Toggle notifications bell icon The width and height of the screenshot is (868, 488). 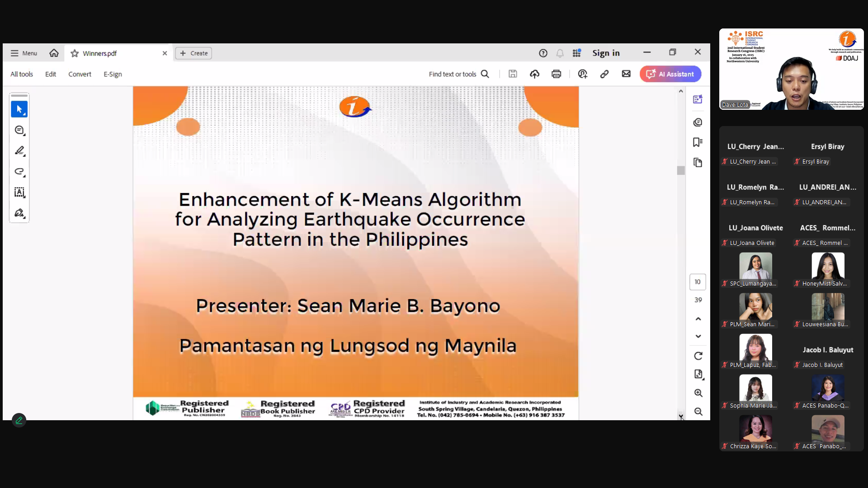point(560,53)
